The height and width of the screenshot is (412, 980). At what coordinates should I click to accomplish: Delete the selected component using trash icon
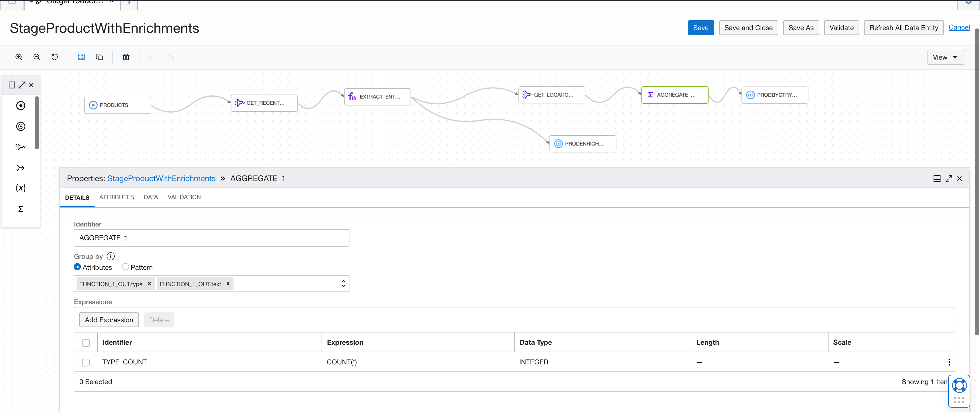coord(126,57)
